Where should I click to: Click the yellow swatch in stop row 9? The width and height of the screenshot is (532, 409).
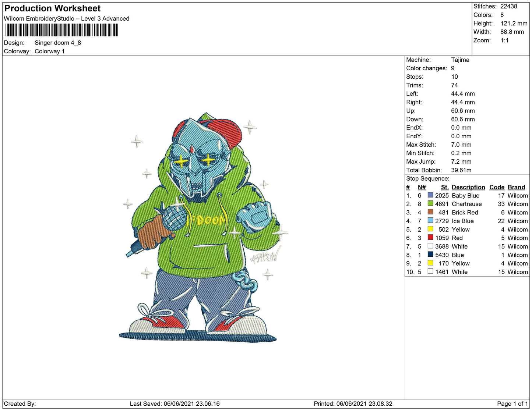click(x=430, y=263)
